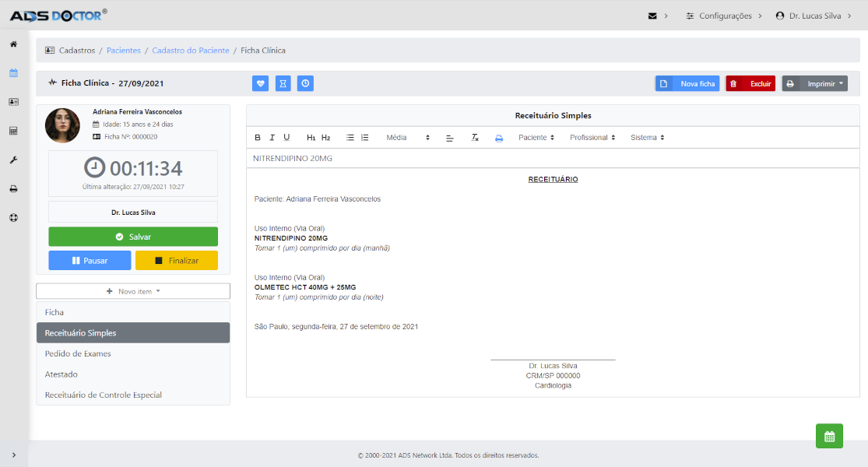Toggle italic formatting in editor
Image resolution: width=868 pixels, height=467 pixels.
[272, 137]
